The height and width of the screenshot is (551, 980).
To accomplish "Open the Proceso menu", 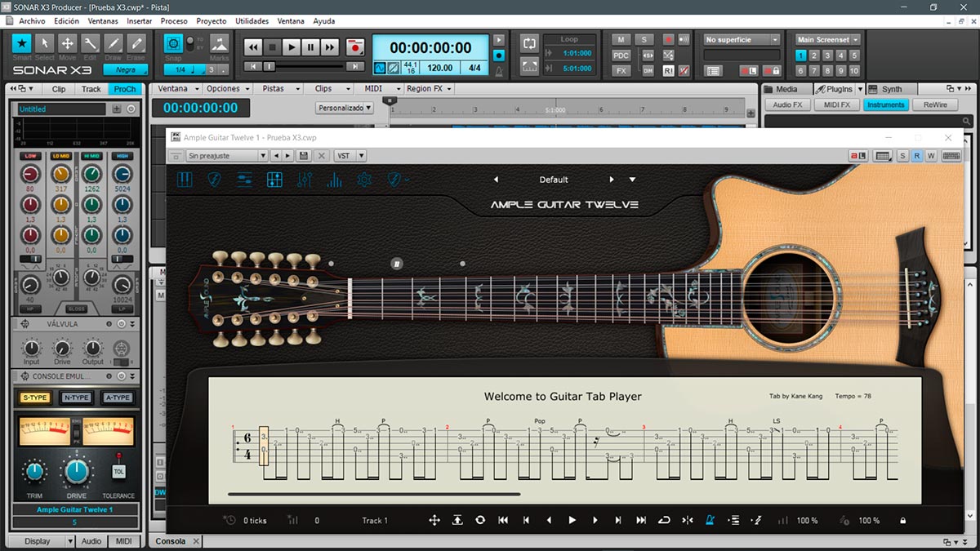I will point(174,21).
